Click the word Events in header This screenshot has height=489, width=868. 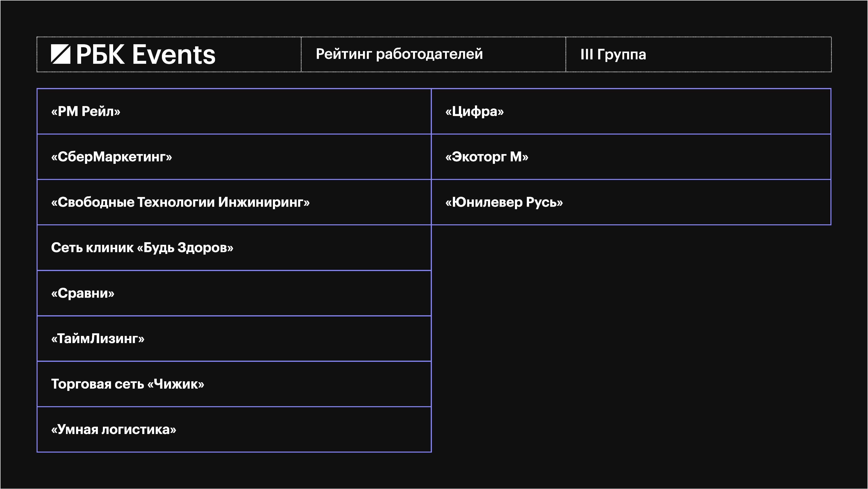click(174, 55)
